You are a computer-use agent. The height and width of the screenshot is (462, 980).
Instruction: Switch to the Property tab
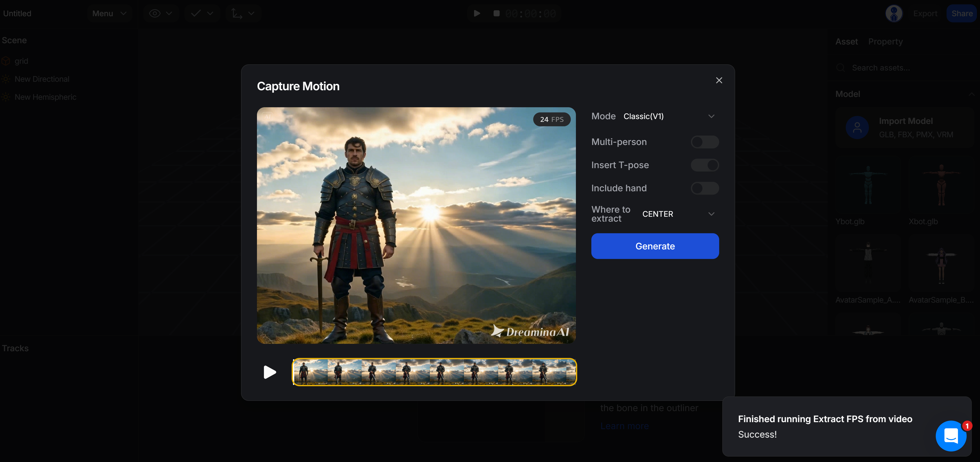pyautogui.click(x=886, y=41)
